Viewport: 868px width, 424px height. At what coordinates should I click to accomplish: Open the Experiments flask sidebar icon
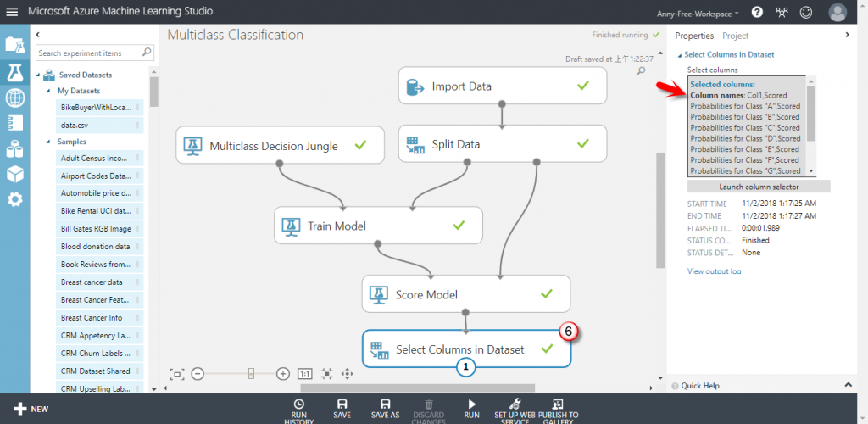click(15, 73)
